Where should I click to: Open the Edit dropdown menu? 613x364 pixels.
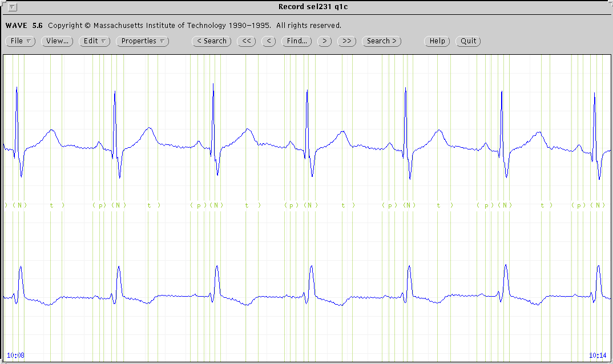[94, 41]
